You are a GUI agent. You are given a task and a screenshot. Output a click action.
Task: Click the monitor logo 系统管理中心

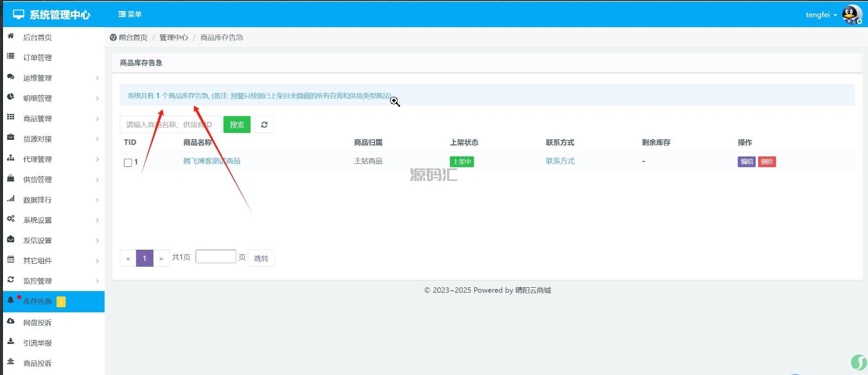tap(51, 15)
